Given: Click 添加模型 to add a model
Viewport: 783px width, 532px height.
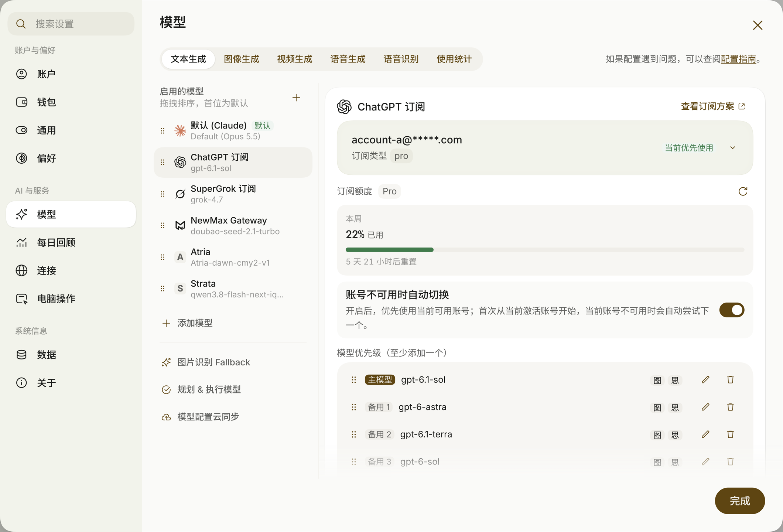Looking at the screenshot, I should (187, 323).
